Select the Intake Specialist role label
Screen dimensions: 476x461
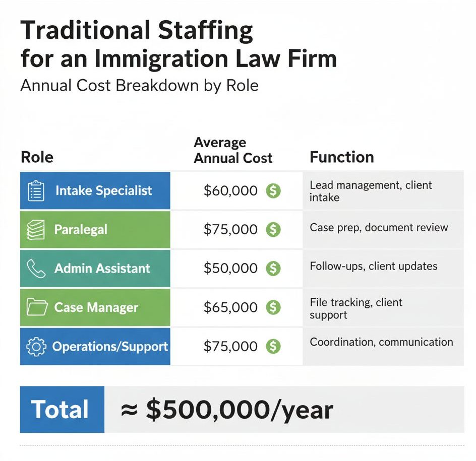(103, 191)
